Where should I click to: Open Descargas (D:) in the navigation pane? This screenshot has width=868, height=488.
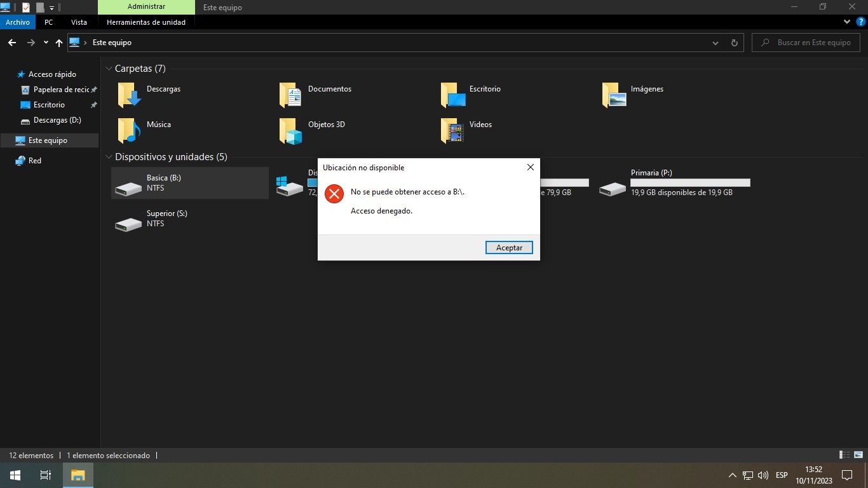pyautogui.click(x=57, y=120)
